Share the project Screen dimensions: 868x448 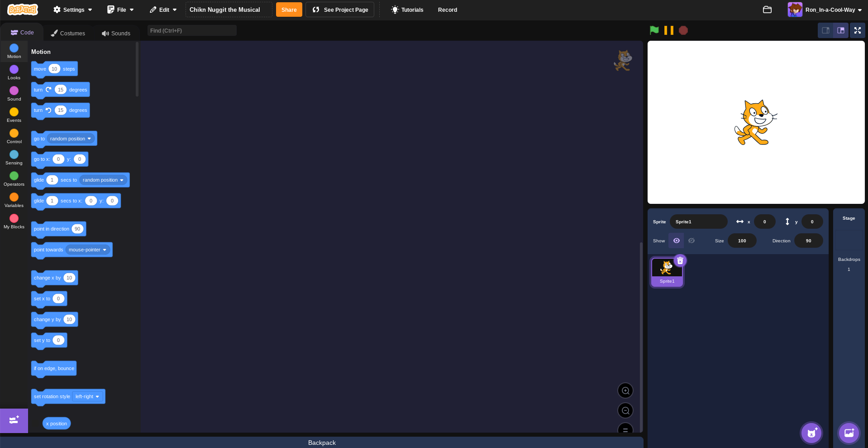coord(289,10)
